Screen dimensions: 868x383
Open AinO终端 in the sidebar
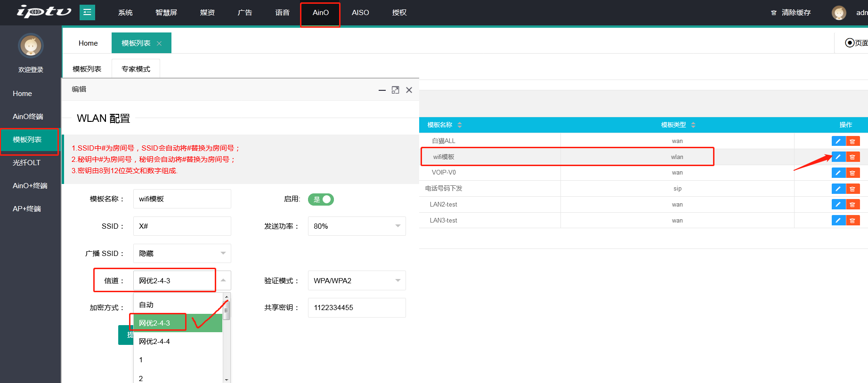[28, 117]
